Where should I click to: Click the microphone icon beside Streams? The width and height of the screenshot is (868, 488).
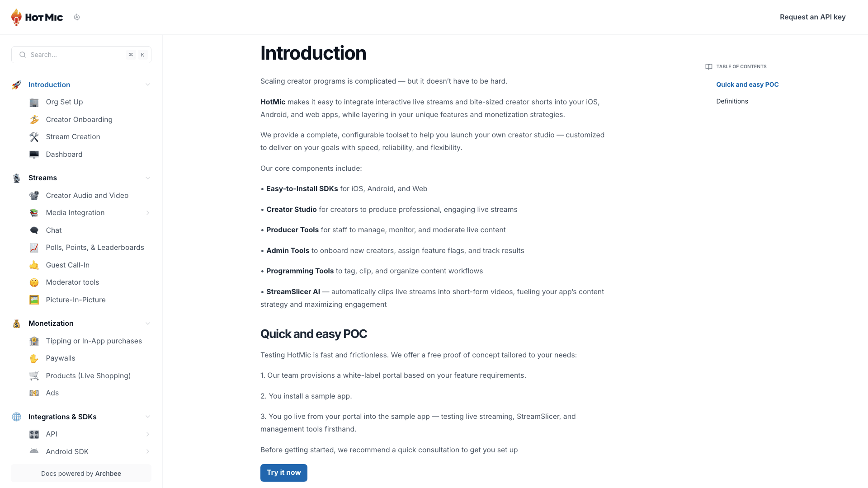click(x=16, y=178)
